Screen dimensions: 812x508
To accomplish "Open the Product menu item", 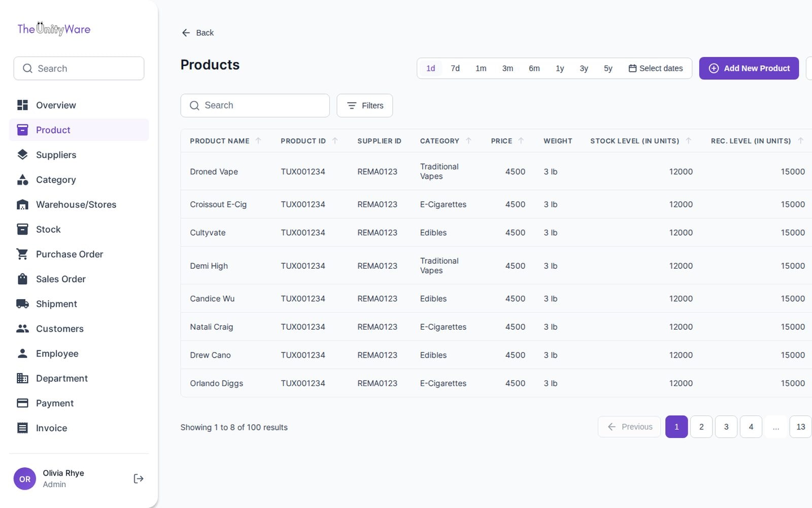I will tap(79, 130).
